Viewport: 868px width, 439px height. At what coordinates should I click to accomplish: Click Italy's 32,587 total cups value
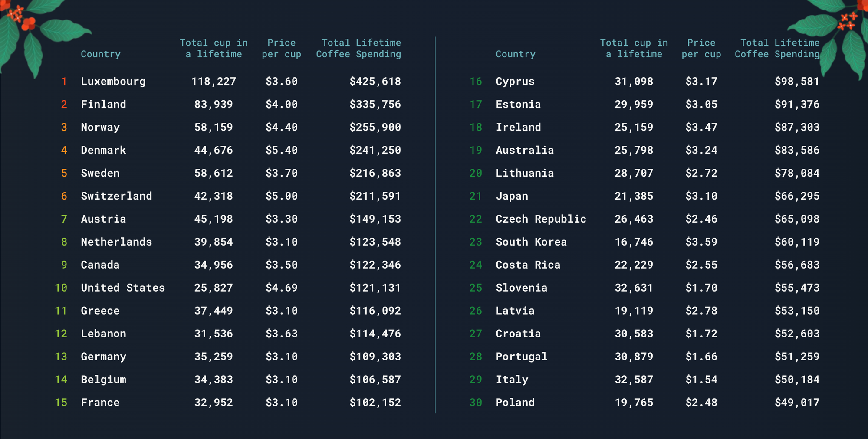[634, 380]
